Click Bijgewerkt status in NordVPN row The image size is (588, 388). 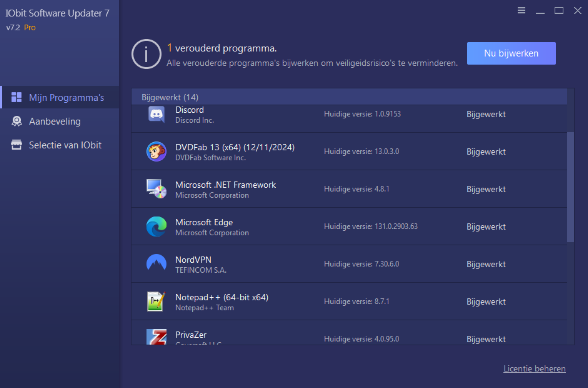tap(486, 264)
